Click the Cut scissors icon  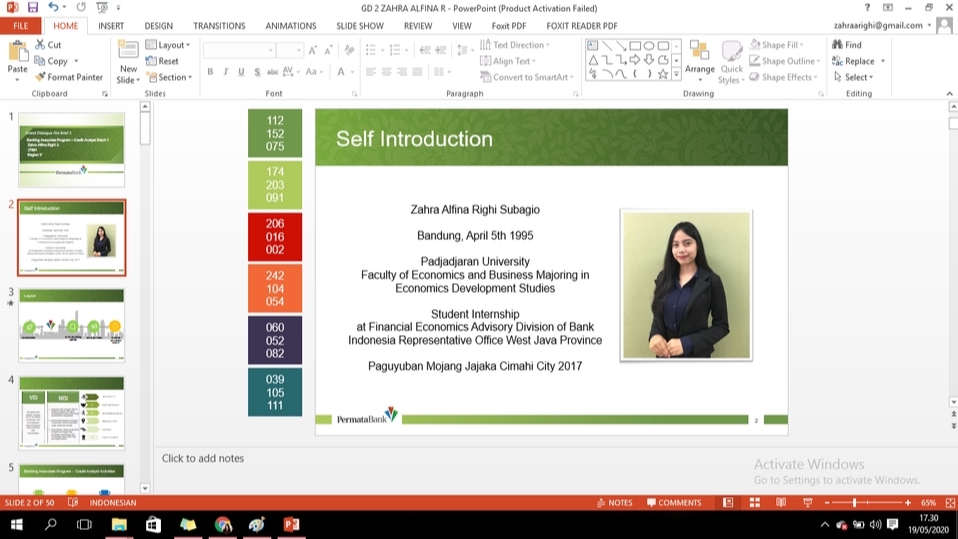(x=40, y=45)
